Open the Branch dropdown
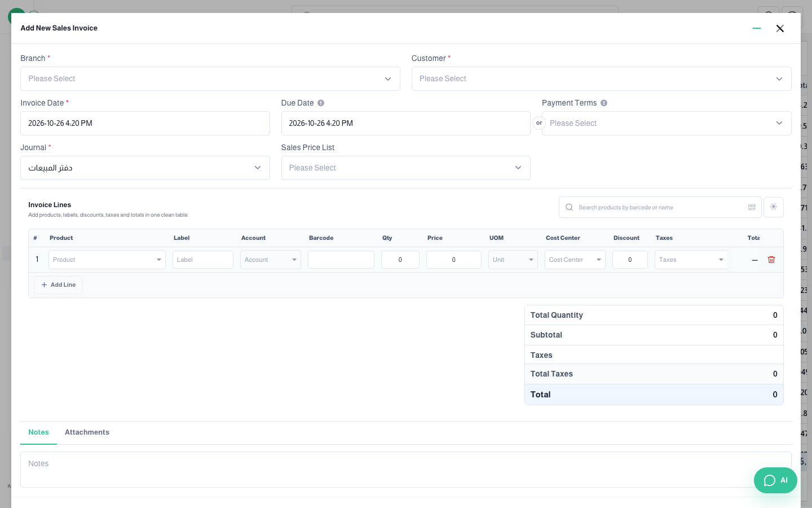 pyautogui.click(x=210, y=79)
